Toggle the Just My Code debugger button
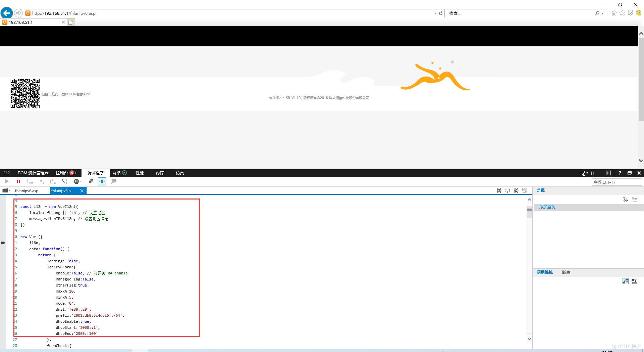This screenshot has width=644, height=352. pyautogui.click(x=102, y=181)
